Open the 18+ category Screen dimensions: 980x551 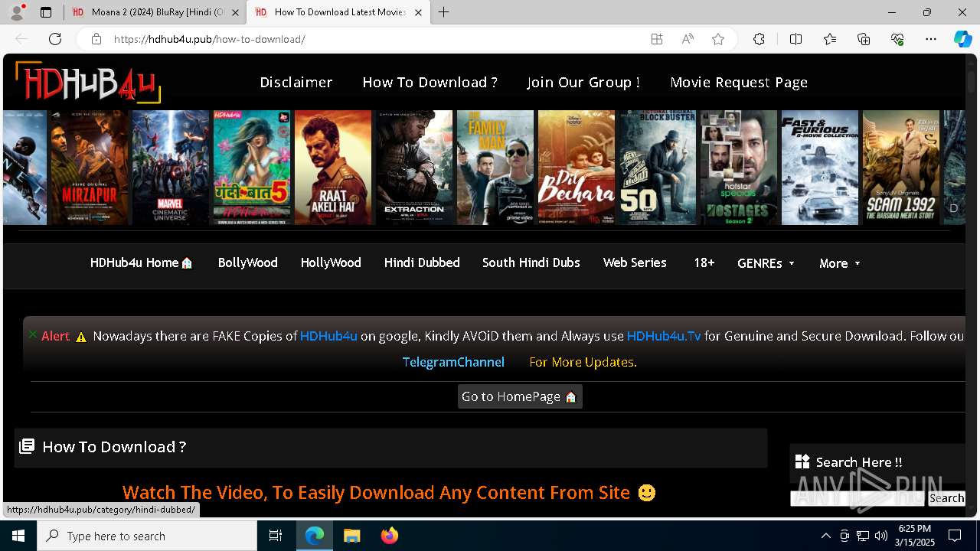click(704, 262)
